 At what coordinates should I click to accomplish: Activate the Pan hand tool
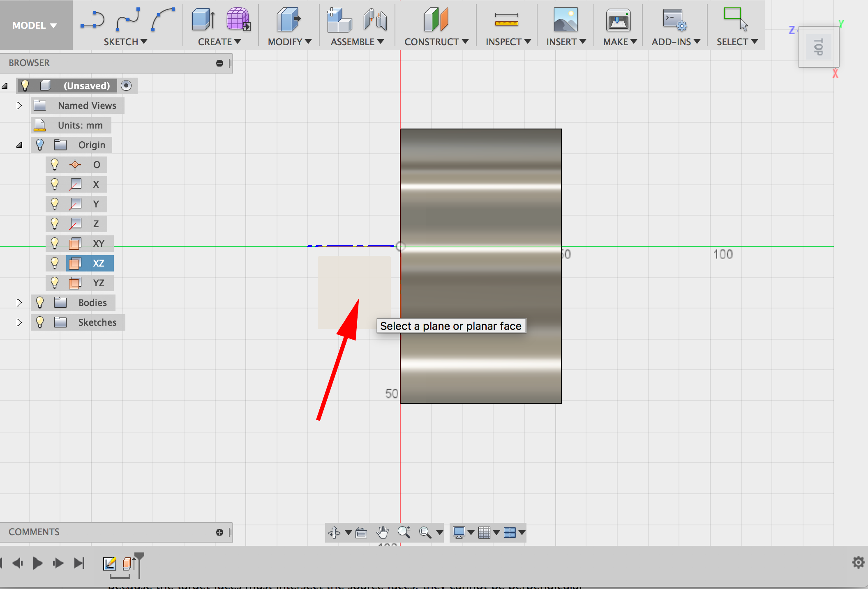pyautogui.click(x=383, y=533)
